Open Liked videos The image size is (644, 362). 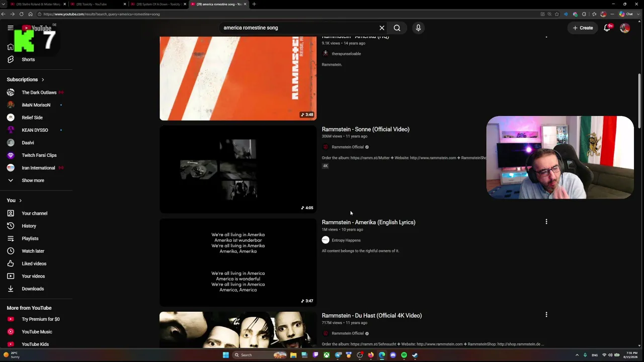click(x=34, y=263)
